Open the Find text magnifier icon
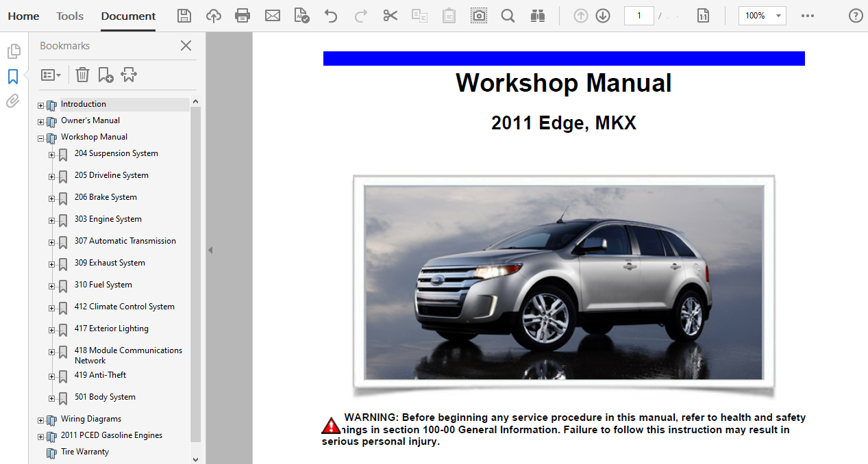The height and width of the screenshot is (464, 868). tap(508, 16)
